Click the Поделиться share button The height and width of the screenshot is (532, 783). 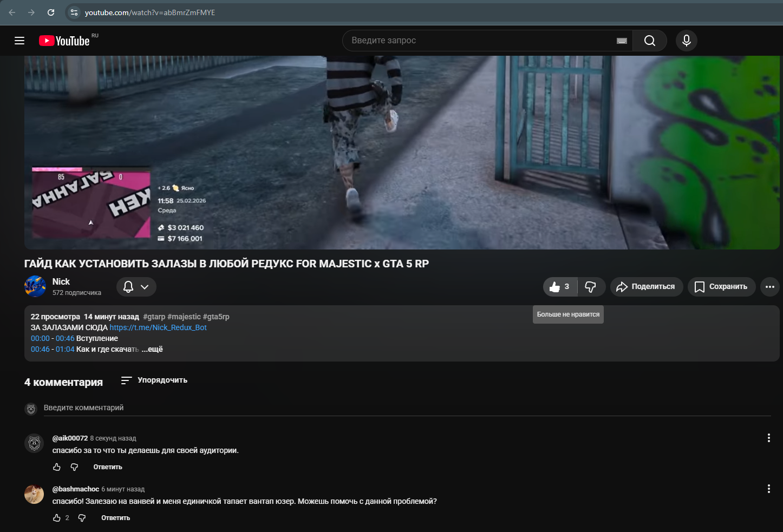(x=646, y=287)
